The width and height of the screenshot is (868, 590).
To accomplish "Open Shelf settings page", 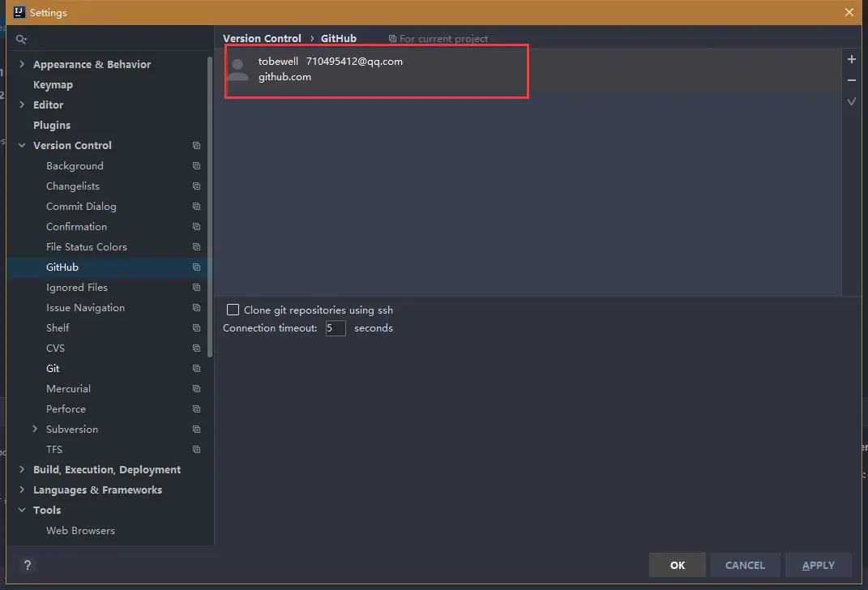I will [58, 327].
